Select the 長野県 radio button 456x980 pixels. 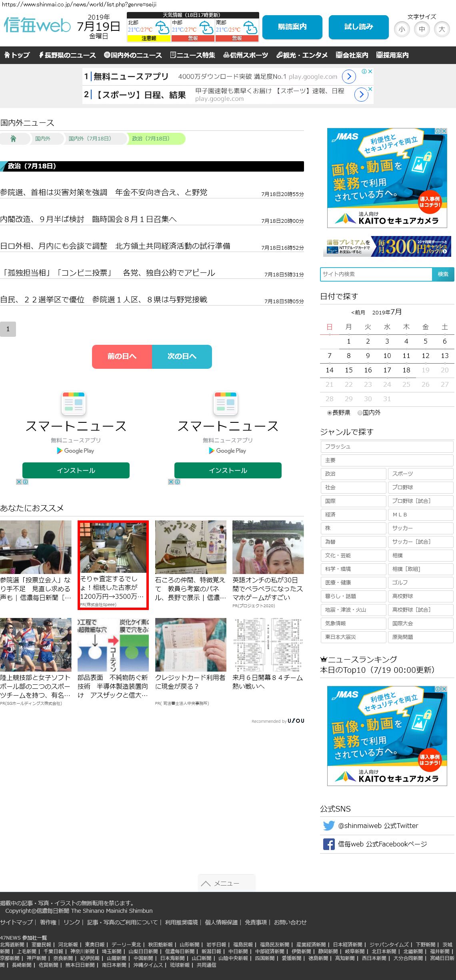[330, 413]
